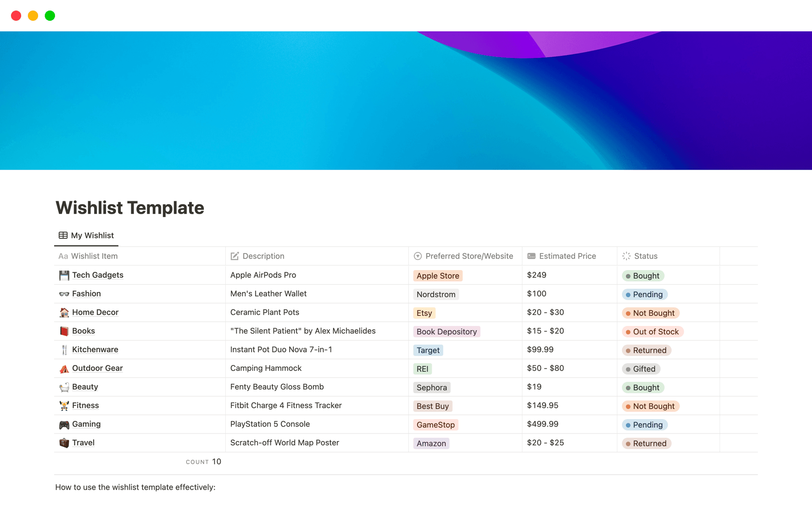This screenshot has height=508, width=812.
Task: Click the COUNT 10 summary at table bottom
Action: (203, 461)
